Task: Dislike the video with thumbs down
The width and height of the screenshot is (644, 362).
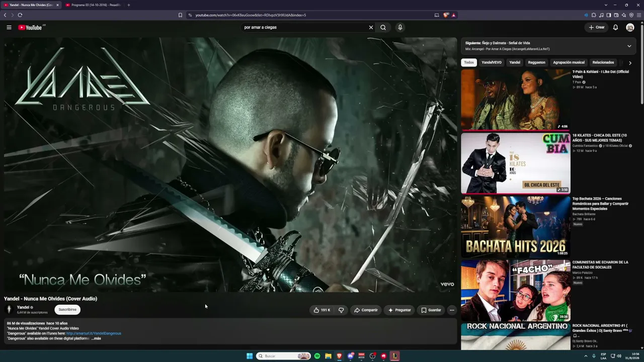Action: [x=341, y=310]
